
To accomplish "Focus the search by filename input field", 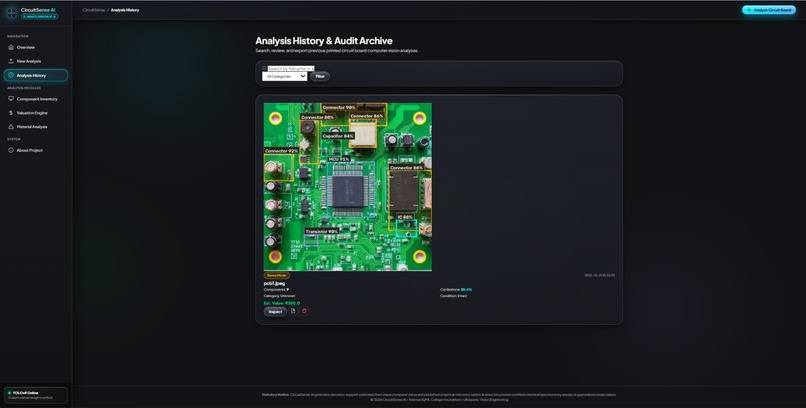I will (x=291, y=68).
